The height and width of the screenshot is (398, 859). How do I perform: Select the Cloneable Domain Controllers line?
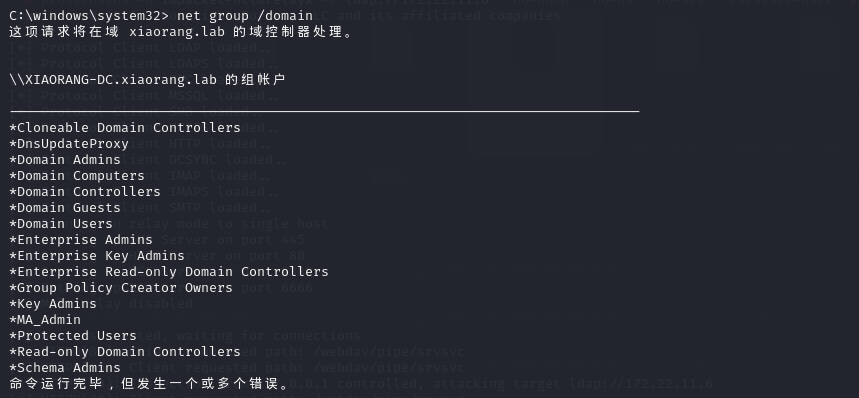click(125, 128)
